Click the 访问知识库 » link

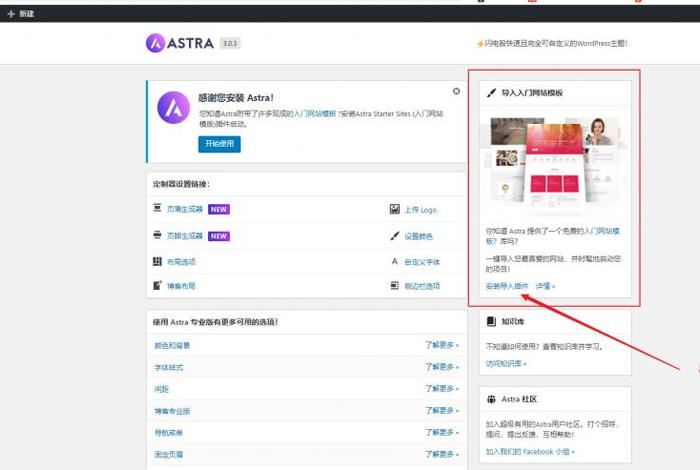(x=506, y=364)
